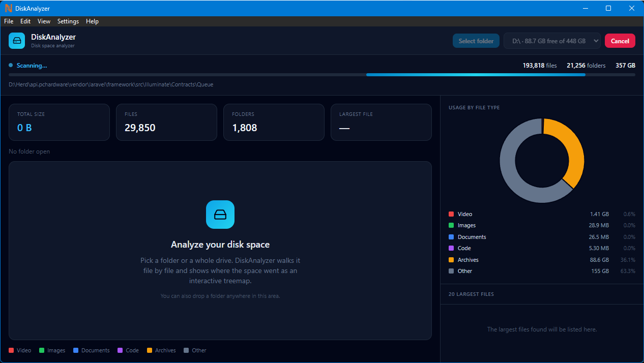The height and width of the screenshot is (363, 644).
Task: Click the "1,808" value in the Folders card
Action: [x=245, y=128]
